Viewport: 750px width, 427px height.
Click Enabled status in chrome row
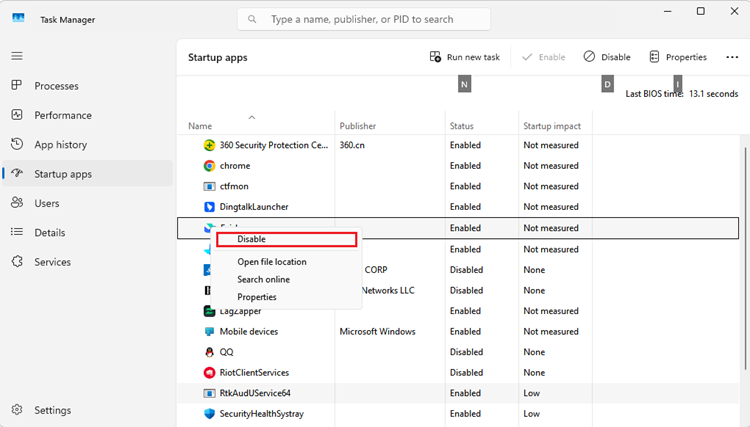point(465,165)
